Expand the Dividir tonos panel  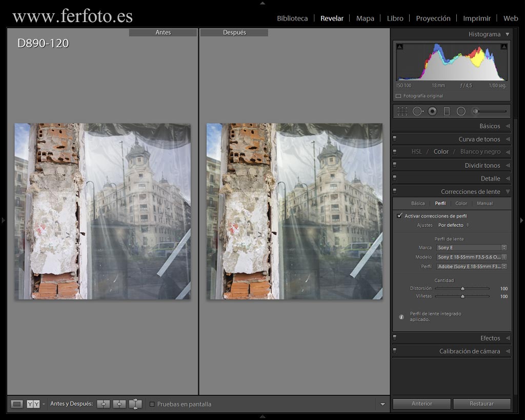(x=508, y=165)
